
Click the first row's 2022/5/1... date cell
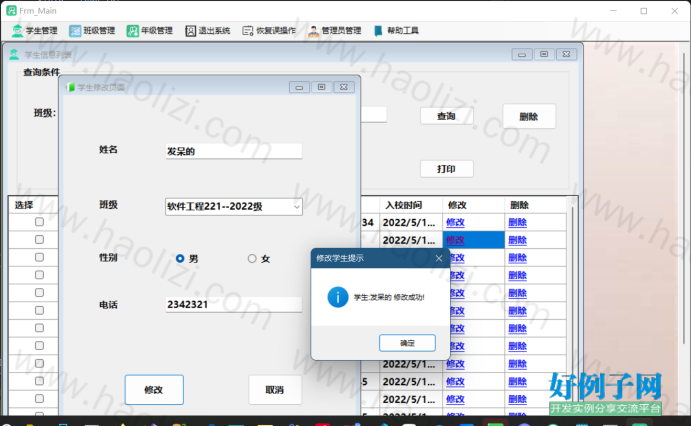click(411, 222)
